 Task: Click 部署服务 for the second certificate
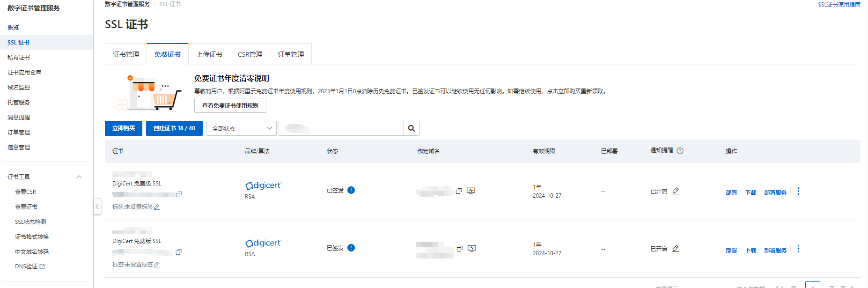coord(775,250)
